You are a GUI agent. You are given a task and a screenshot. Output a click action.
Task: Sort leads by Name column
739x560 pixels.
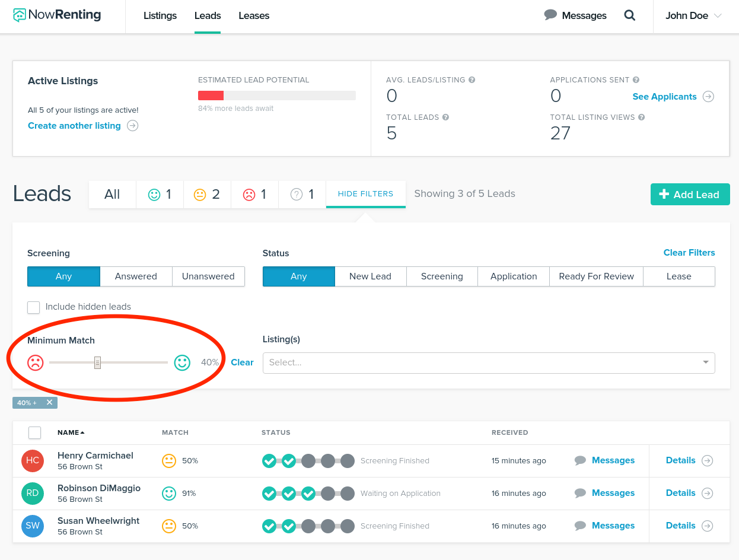pos(71,432)
